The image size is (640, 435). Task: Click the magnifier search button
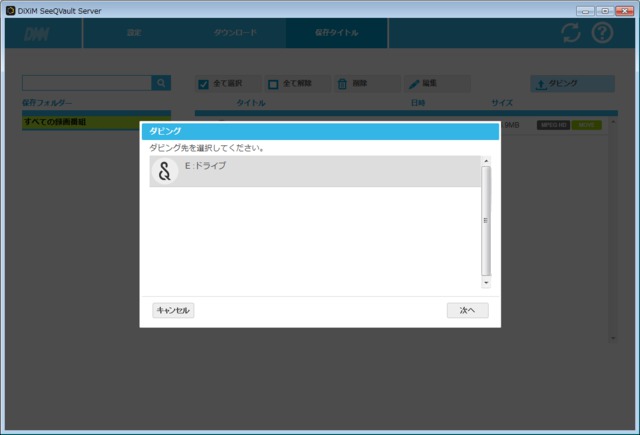click(x=161, y=83)
